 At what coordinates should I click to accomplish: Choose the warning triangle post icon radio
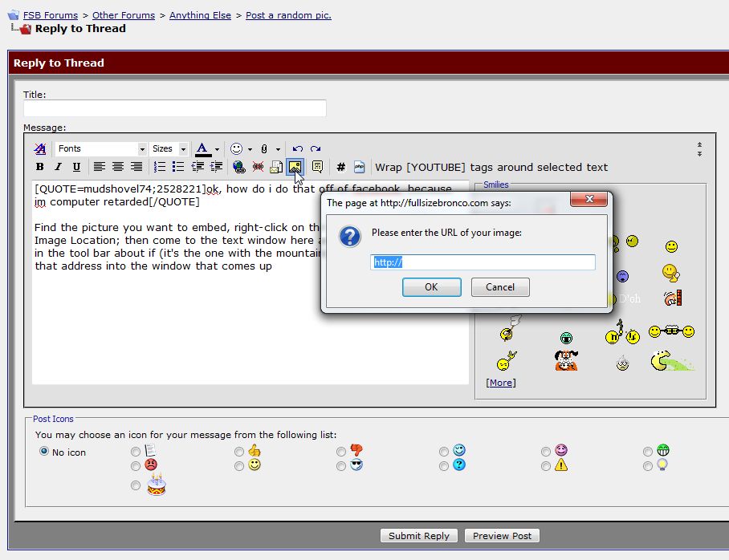coord(546,465)
